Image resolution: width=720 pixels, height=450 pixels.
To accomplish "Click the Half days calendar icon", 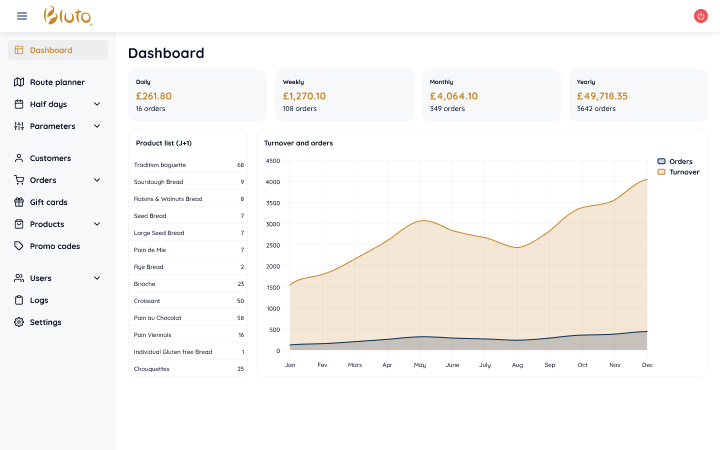I will [19, 104].
